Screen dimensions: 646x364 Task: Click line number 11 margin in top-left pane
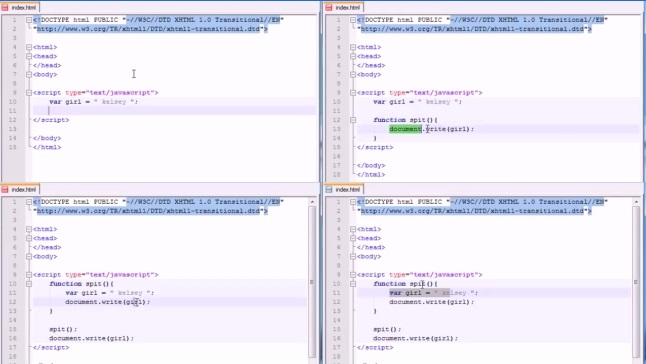click(14, 111)
